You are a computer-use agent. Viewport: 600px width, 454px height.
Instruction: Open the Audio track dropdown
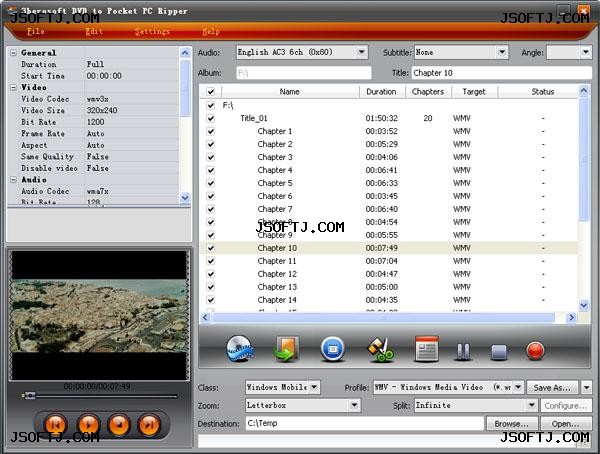click(361, 52)
